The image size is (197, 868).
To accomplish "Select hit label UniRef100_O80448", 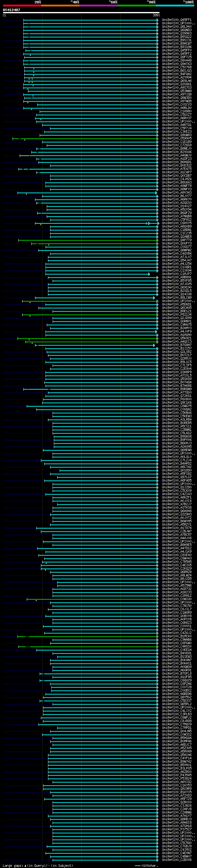I will click(177, 61).
